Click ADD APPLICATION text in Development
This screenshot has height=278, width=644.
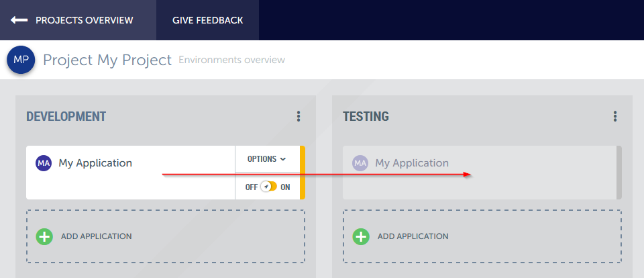96,236
